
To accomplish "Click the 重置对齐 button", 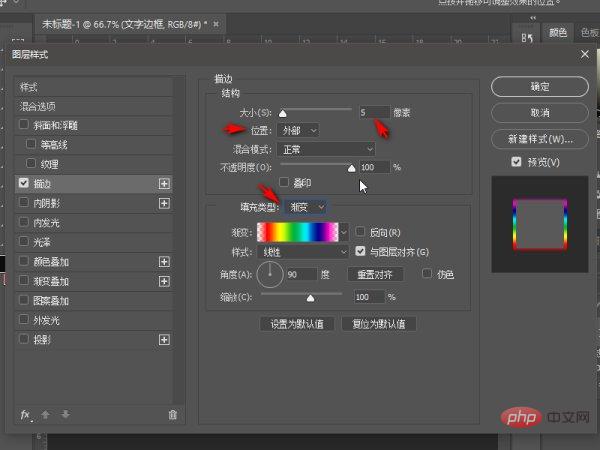I will 375,274.
